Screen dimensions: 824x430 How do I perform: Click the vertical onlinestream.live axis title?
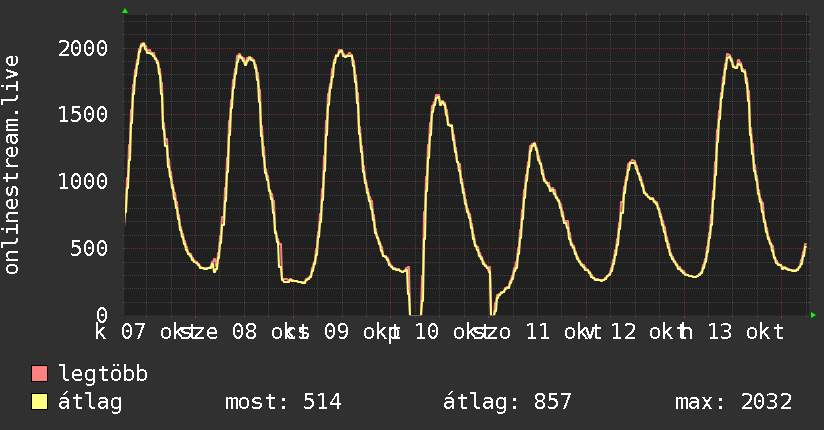(x=12, y=166)
